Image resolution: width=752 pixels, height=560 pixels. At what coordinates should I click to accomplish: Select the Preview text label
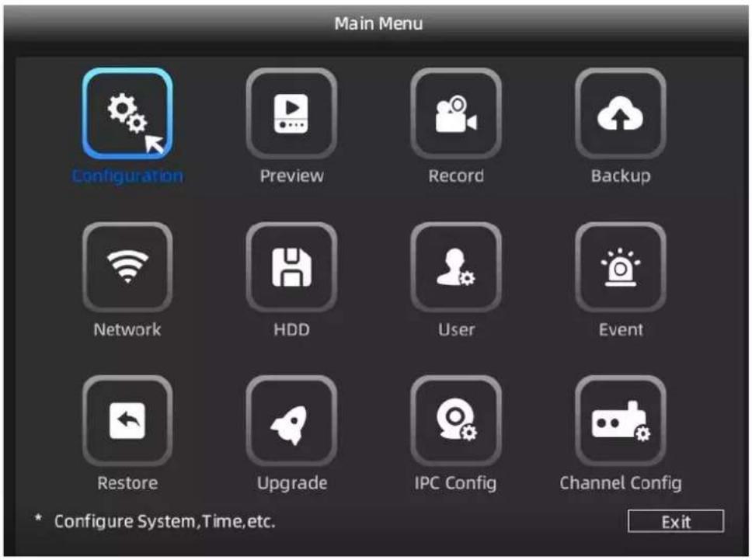pos(291,176)
